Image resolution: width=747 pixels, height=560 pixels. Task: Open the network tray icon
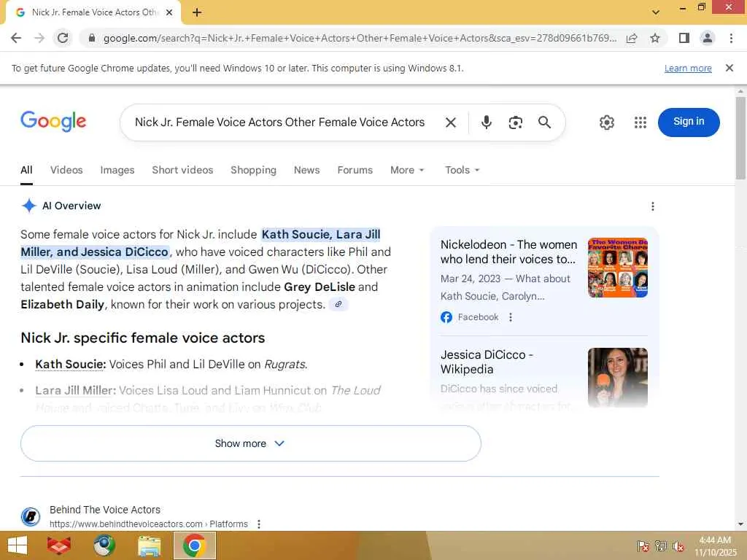(x=660, y=546)
